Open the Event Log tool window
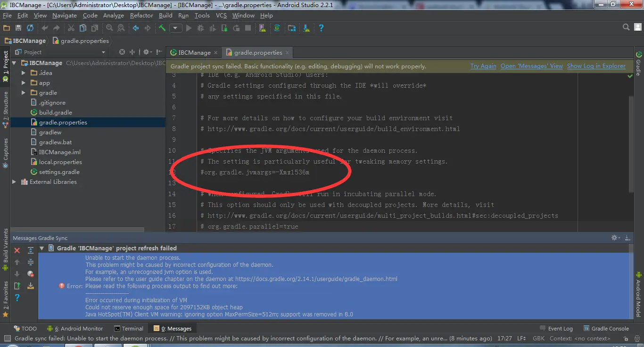 (x=555, y=329)
